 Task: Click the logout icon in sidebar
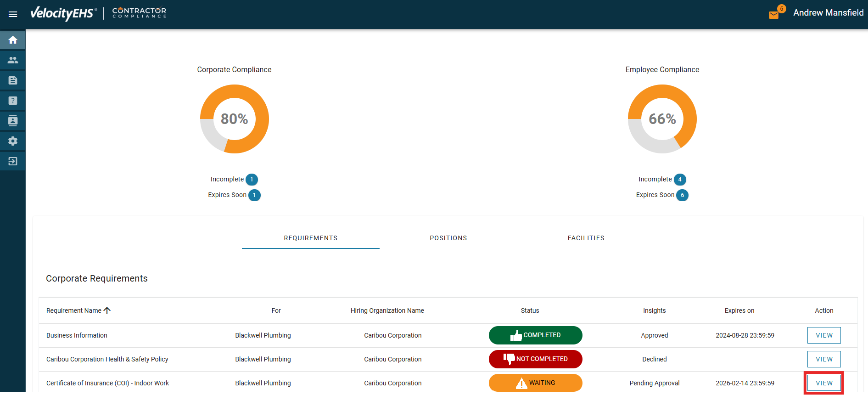(x=13, y=161)
